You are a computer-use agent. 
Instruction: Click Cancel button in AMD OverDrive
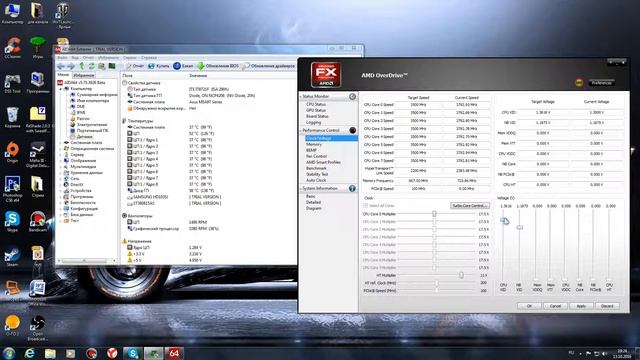(555, 306)
